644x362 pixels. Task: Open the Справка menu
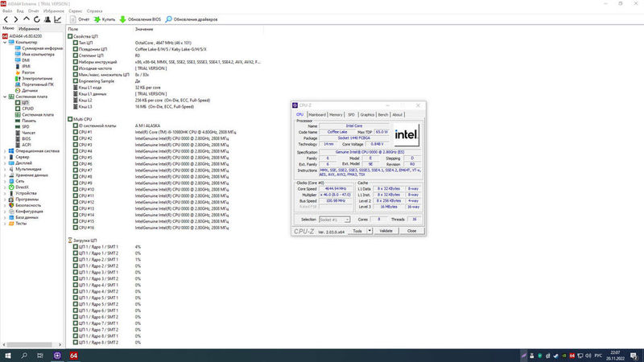coord(95,11)
